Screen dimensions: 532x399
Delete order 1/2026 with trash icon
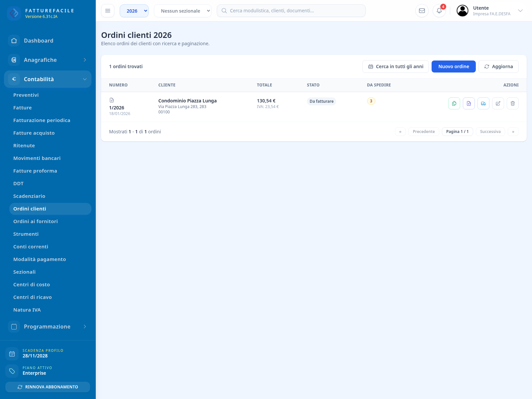tap(513, 103)
